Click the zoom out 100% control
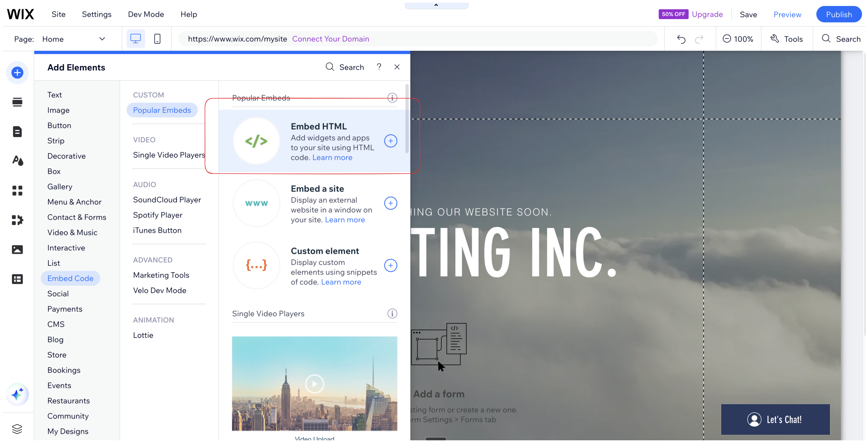 [x=738, y=39]
